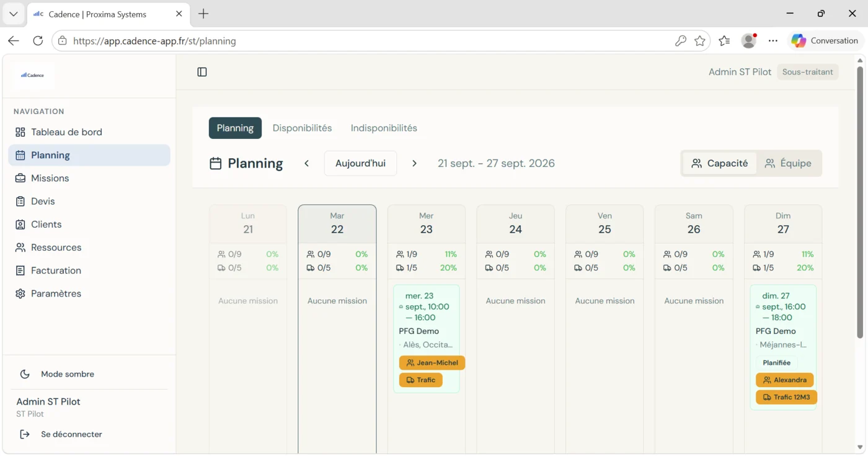This screenshot has width=868, height=456.
Task: Open the Facturation page
Action: point(89,270)
